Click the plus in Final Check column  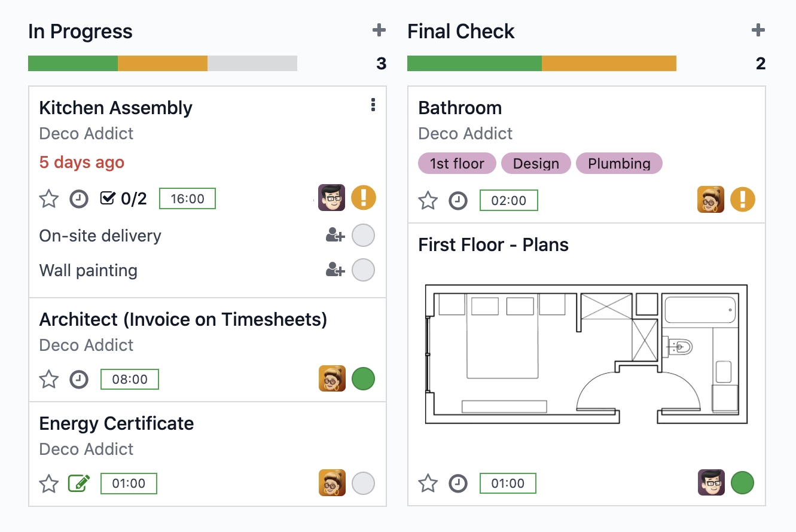coord(758,29)
